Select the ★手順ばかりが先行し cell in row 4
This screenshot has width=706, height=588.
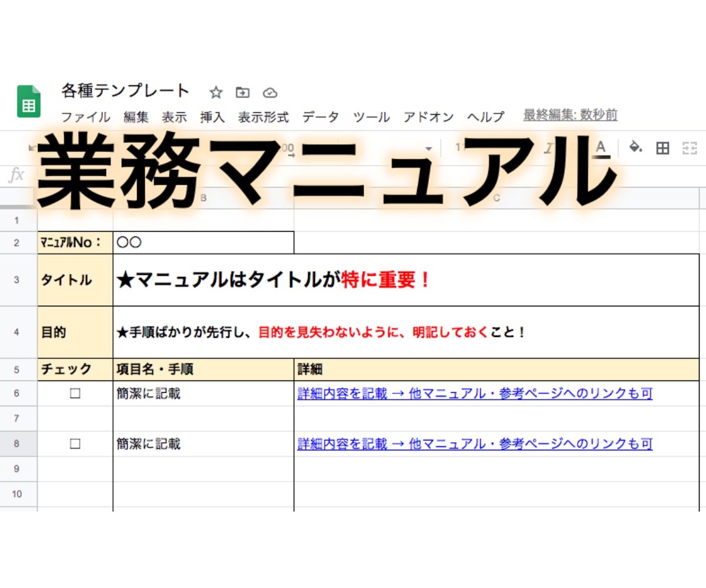point(406,332)
